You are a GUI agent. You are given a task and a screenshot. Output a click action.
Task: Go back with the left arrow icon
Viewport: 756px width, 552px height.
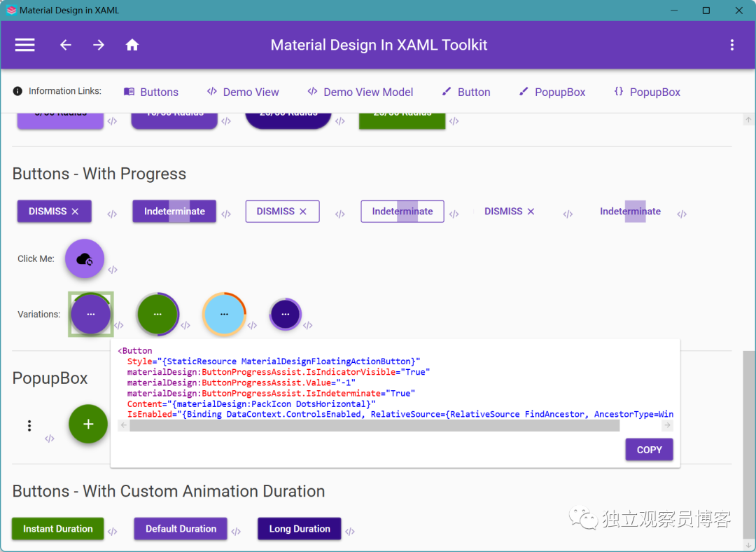(66, 45)
